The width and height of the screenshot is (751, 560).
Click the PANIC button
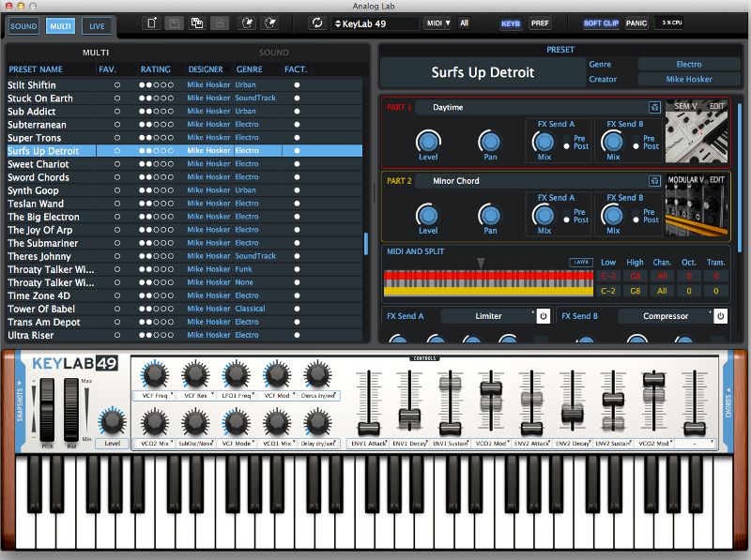(x=636, y=23)
